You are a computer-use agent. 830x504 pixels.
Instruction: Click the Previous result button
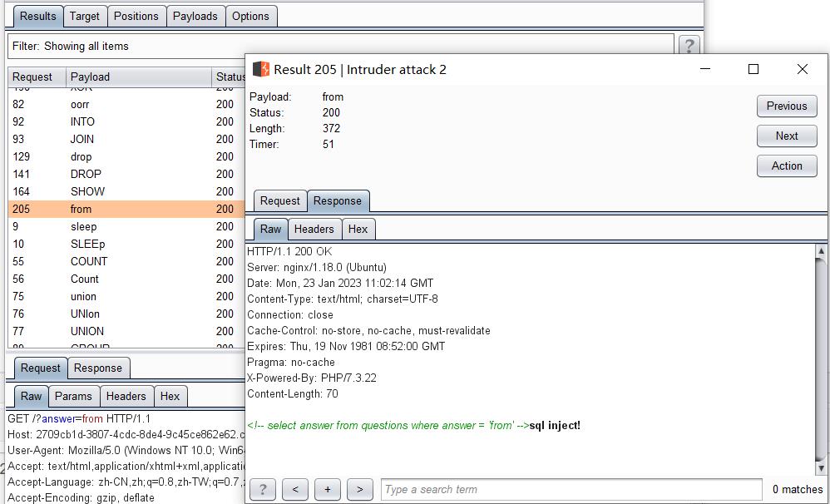tap(786, 106)
